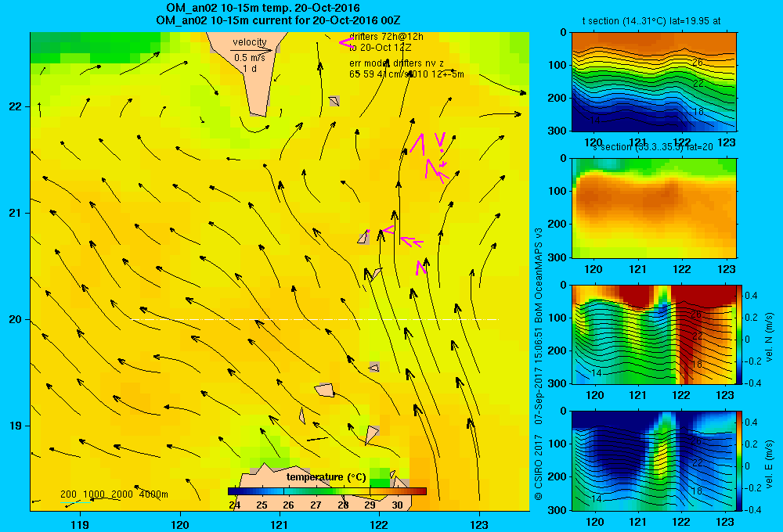Click the green 27 region of temperature colorbar

pyautogui.click(x=316, y=491)
